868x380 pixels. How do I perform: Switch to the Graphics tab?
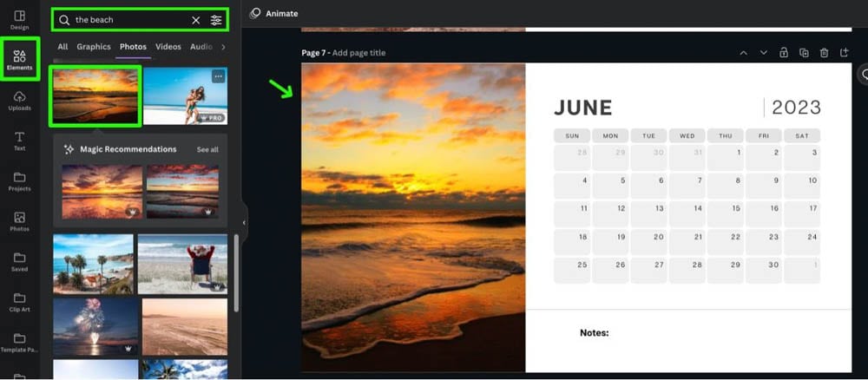(94, 47)
